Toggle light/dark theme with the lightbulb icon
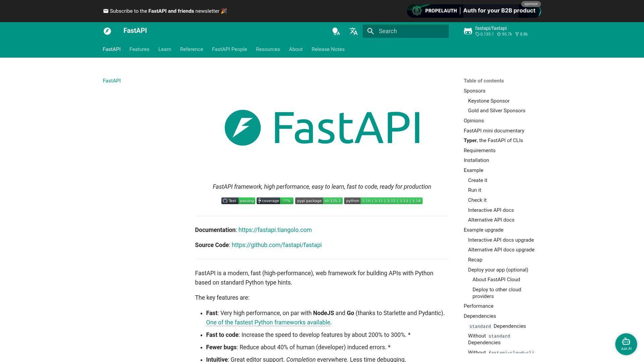Viewport: 644px width, 362px height. click(x=336, y=31)
